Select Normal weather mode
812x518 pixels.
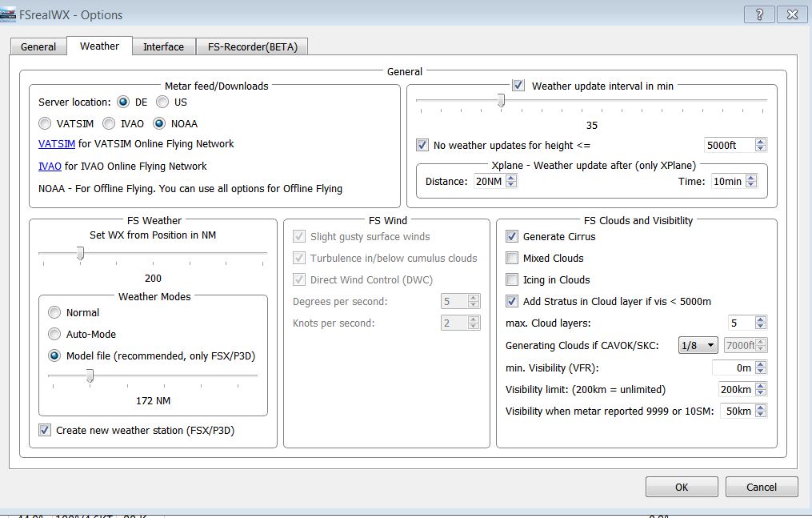(x=54, y=313)
